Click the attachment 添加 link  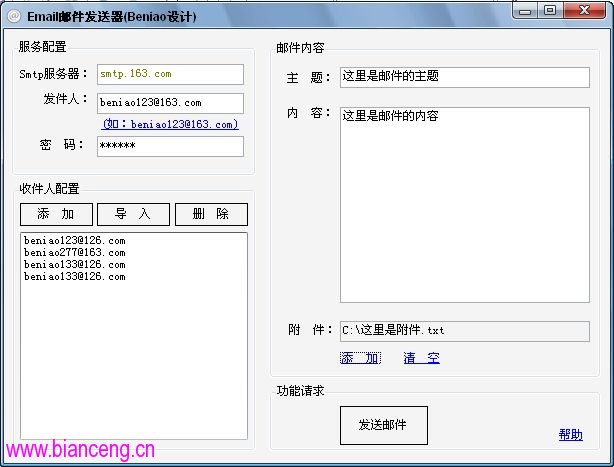coord(360,358)
